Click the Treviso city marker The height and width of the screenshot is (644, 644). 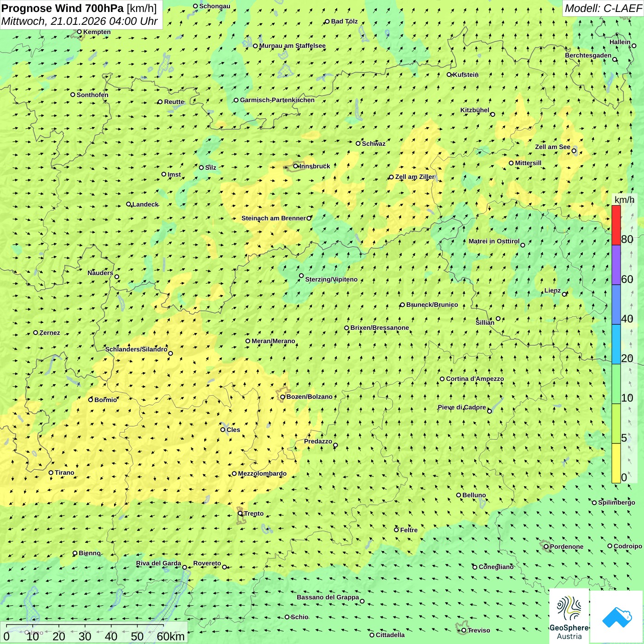click(464, 630)
